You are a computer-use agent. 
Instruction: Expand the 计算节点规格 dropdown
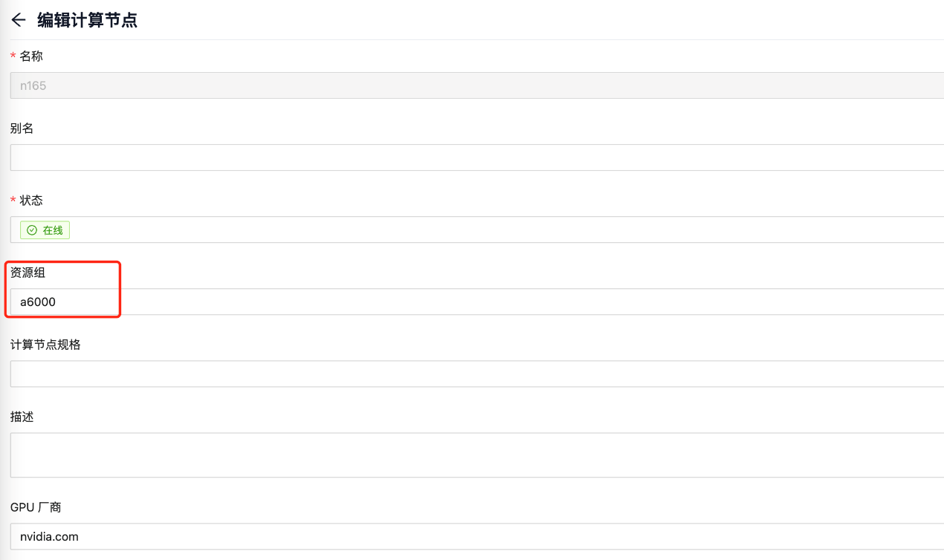[x=476, y=374]
